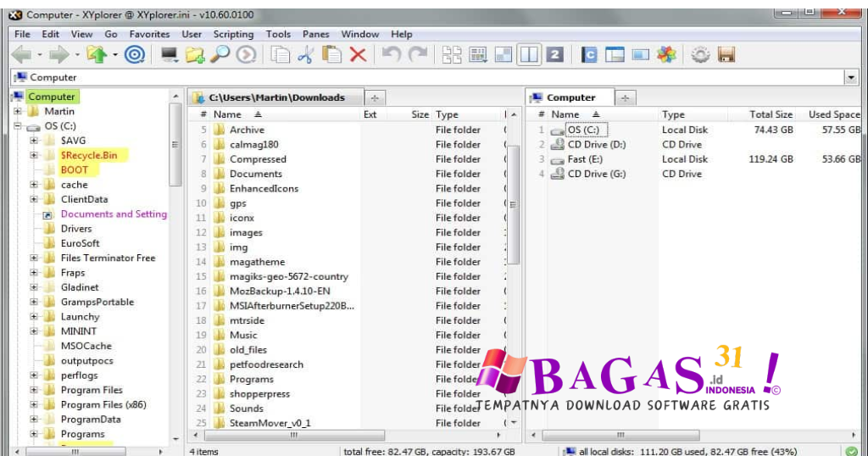Expand the ClientData folder node
This screenshot has height=456, width=868.
34,199
